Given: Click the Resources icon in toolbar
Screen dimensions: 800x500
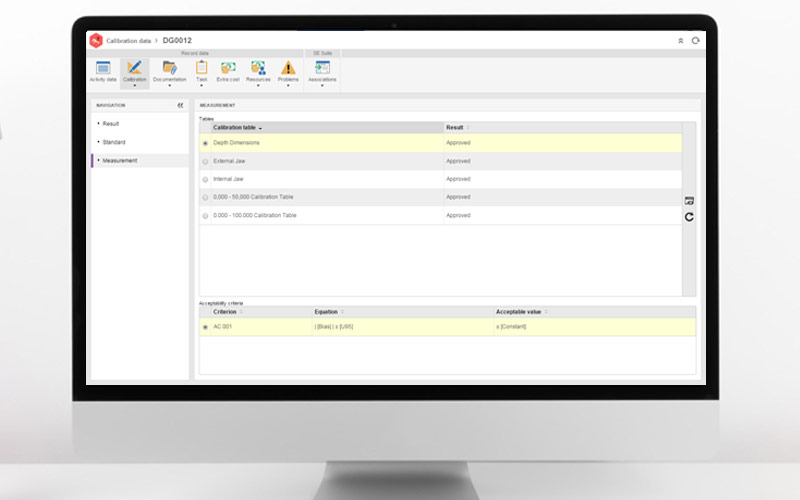Looking at the screenshot, I should point(258,68).
